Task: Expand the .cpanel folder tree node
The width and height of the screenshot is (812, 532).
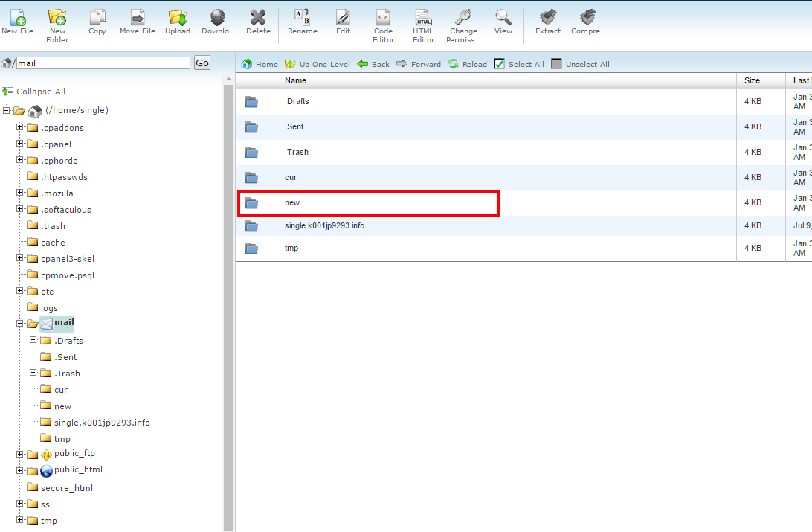Action: click(x=20, y=144)
